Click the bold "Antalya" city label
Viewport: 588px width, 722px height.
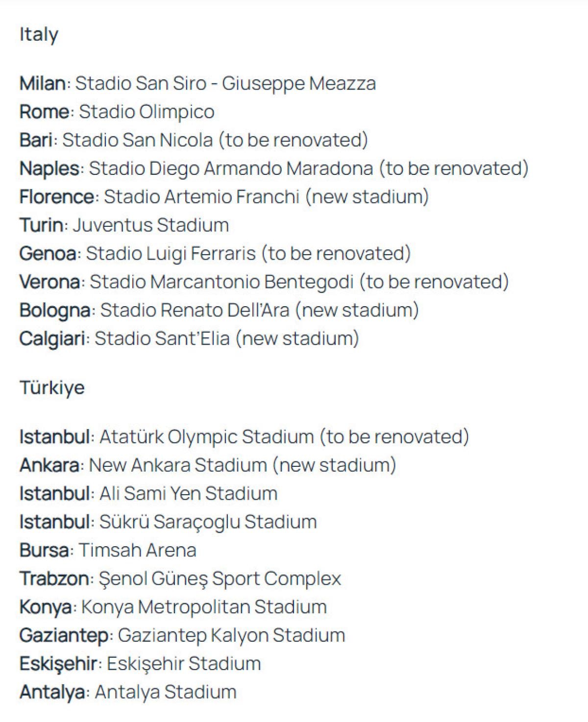(x=52, y=693)
